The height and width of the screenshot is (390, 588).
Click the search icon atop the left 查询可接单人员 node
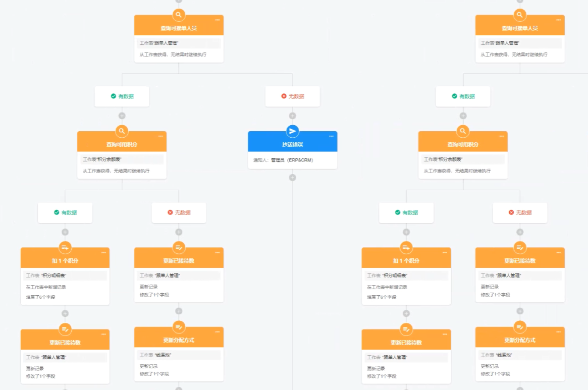coord(179,15)
